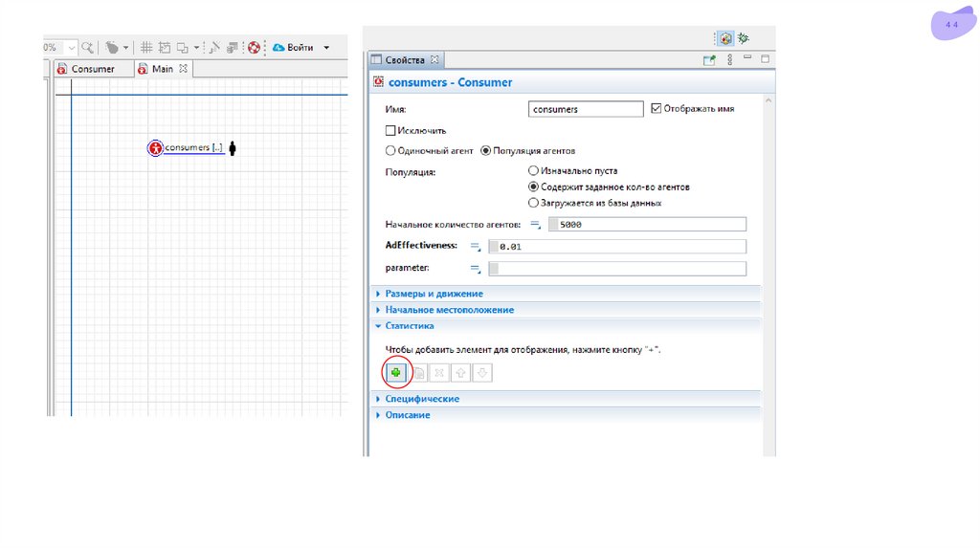980x549 pixels.
Task: Click the consumers [..] label on canvas
Action: (x=193, y=147)
